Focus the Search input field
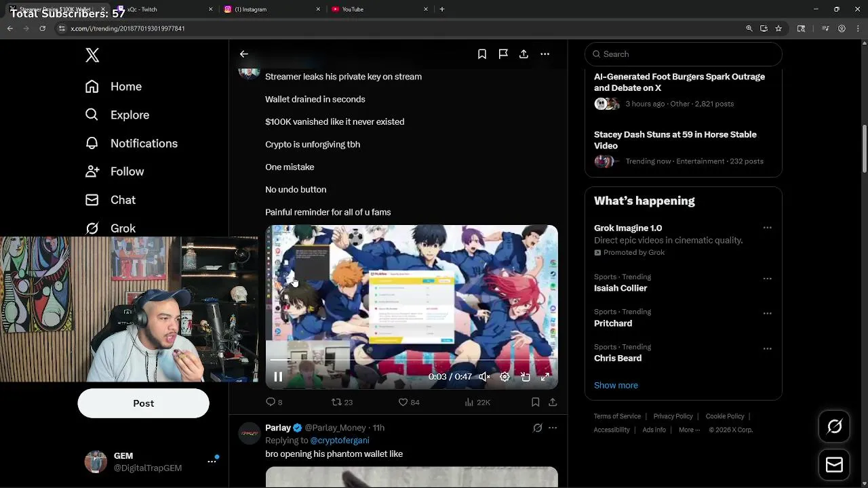 click(x=684, y=54)
